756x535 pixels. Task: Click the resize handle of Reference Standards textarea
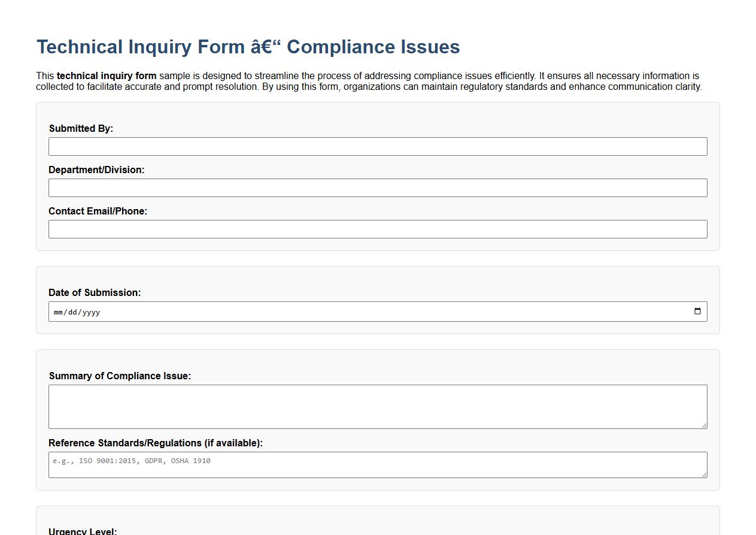pyautogui.click(x=705, y=476)
